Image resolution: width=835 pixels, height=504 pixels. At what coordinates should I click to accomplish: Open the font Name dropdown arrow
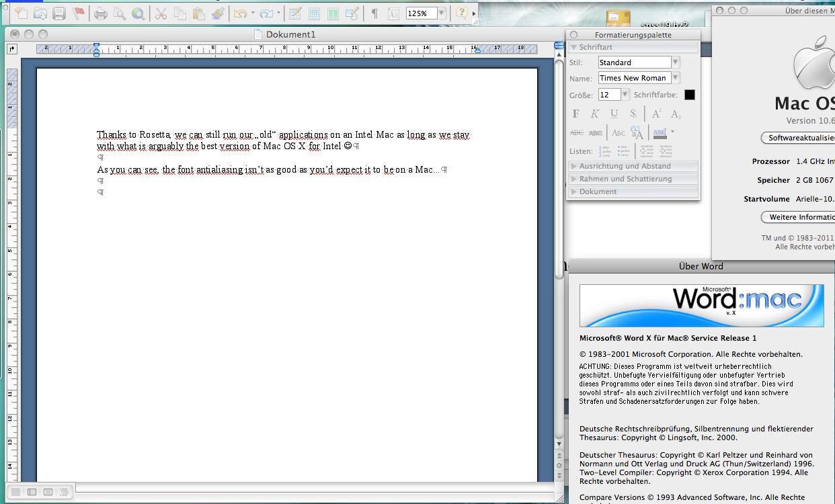click(676, 78)
